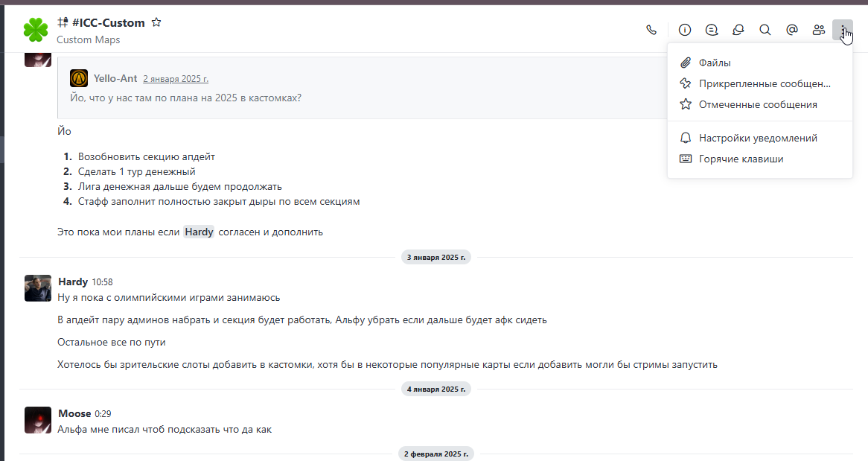Open Настройки уведомлений menu item

760,138
